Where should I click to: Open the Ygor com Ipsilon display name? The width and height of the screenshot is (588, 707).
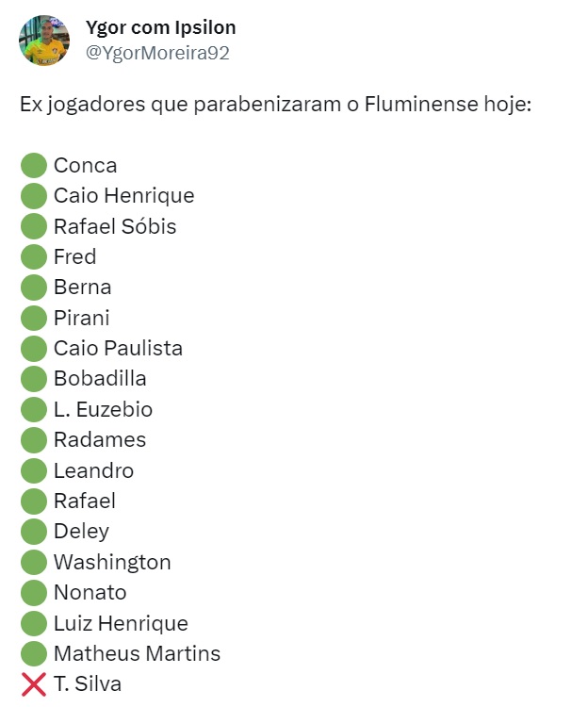161,27
